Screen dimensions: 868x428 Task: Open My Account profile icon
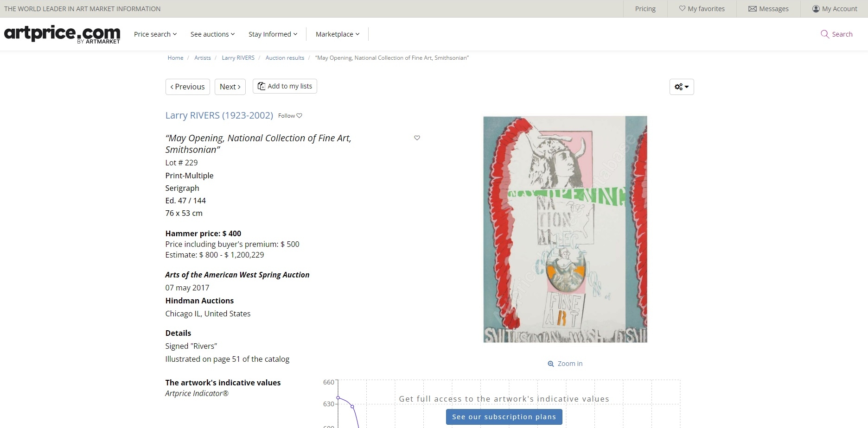tap(816, 9)
